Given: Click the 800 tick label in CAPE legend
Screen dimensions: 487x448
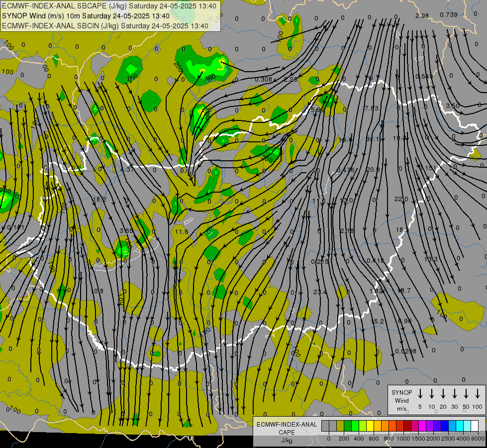Looking at the screenshot, I should pos(389,439).
